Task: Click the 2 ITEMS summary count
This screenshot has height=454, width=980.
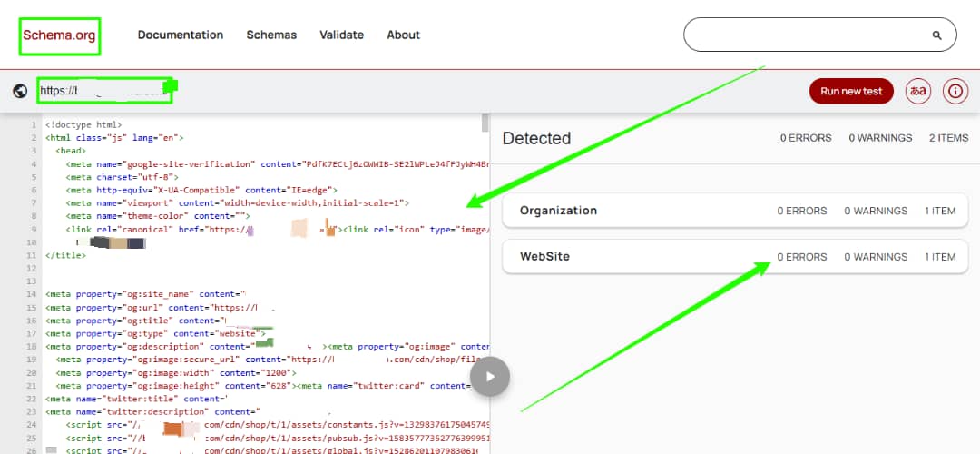Action: (x=948, y=138)
